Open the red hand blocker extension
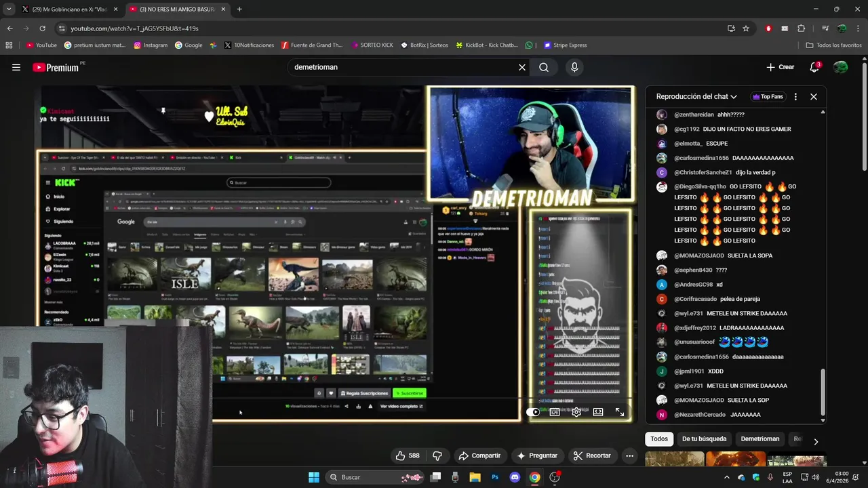 pyautogui.click(x=768, y=28)
